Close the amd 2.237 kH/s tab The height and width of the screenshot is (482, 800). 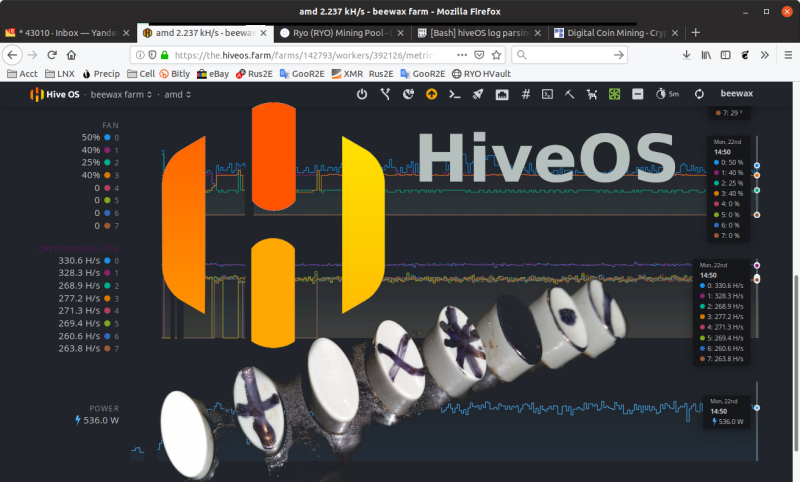coord(263,33)
